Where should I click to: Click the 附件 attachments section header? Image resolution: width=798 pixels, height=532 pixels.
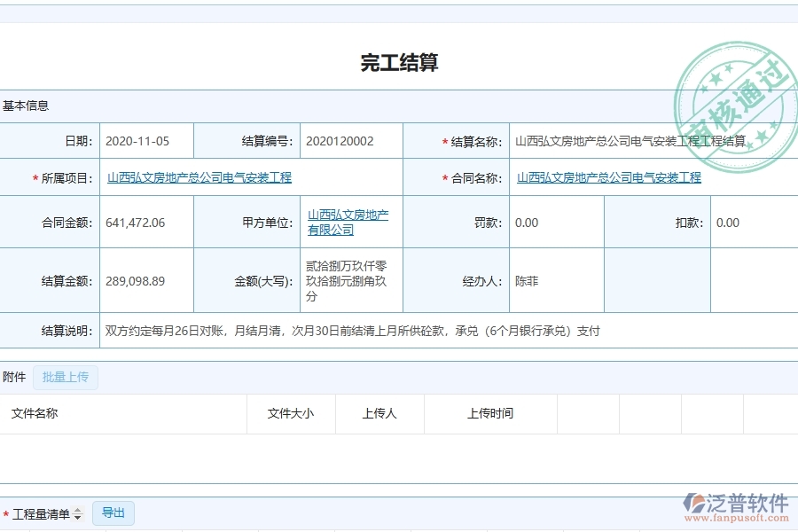click(x=12, y=377)
